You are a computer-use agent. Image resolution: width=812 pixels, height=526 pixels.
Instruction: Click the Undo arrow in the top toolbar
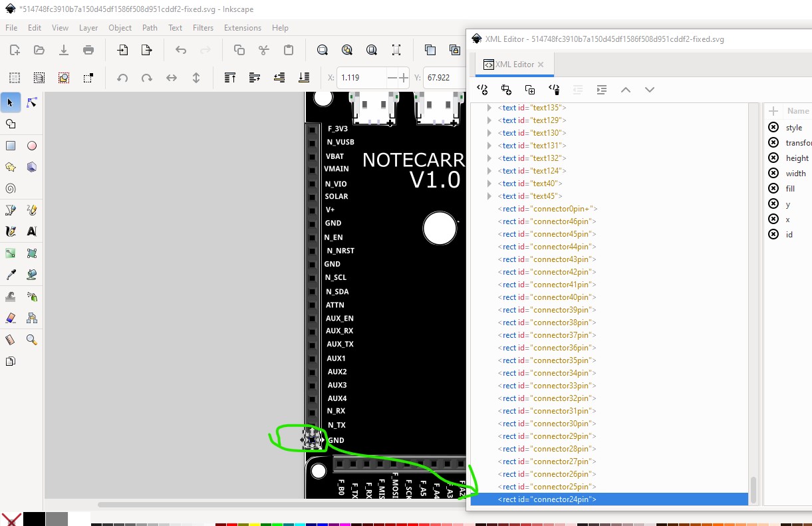click(x=181, y=50)
